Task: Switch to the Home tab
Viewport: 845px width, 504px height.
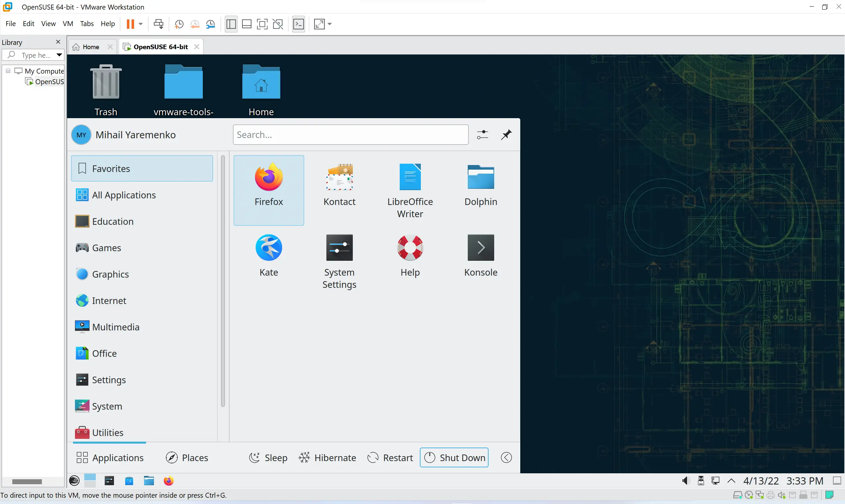Action: [x=91, y=47]
